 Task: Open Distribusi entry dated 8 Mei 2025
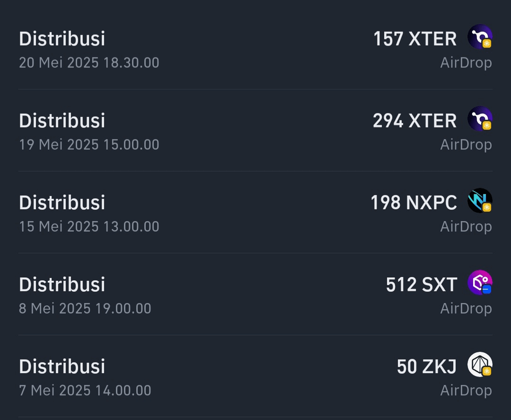255,294
